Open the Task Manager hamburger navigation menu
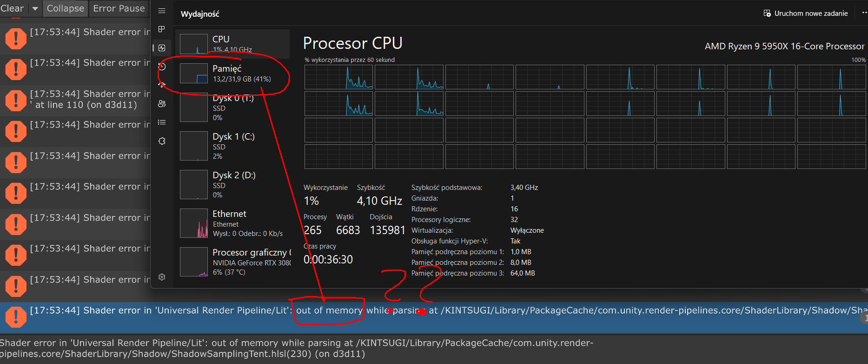Viewport: 868px width, 364px height. pyautogui.click(x=162, y=11)
